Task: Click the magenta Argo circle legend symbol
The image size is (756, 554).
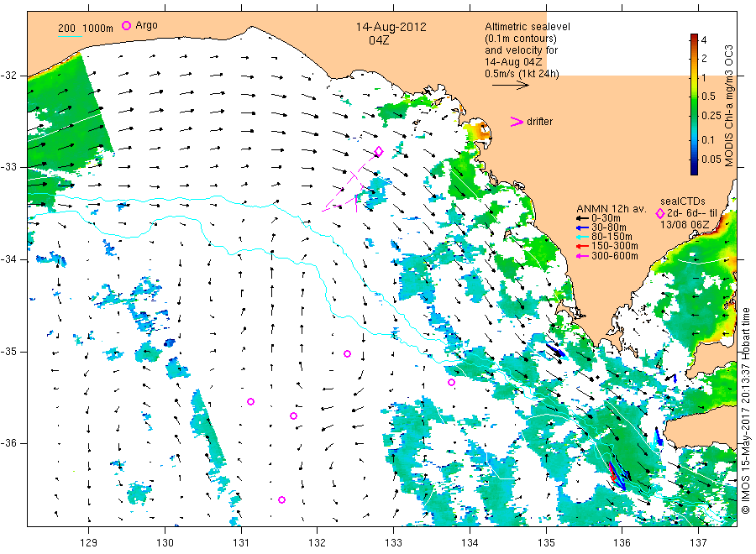Action: [x=126, y=25]
